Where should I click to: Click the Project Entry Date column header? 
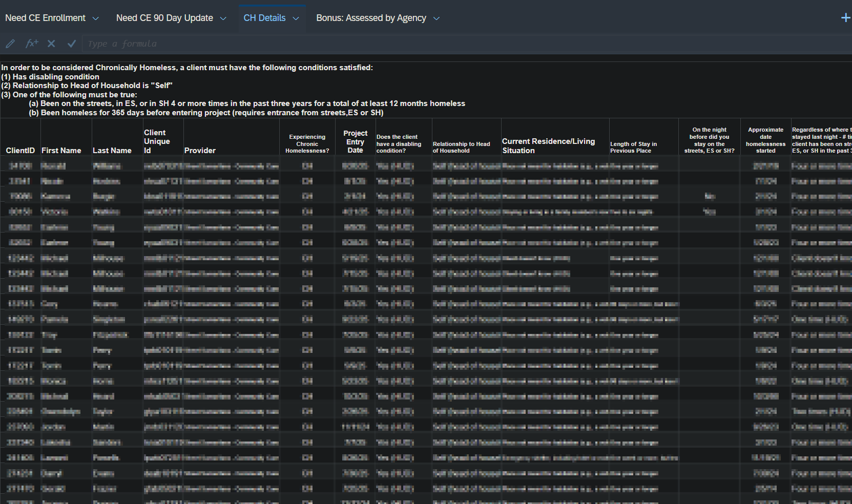click(355, 141)
